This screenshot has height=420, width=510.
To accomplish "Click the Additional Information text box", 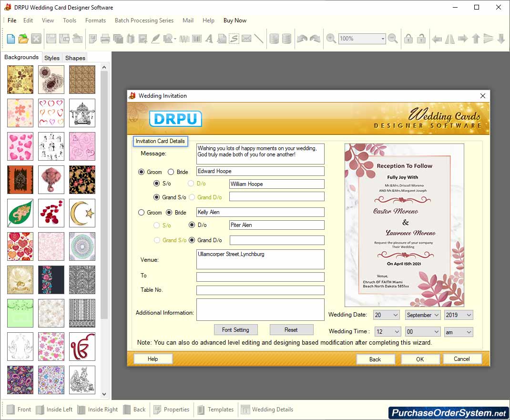I will point(260,310).
